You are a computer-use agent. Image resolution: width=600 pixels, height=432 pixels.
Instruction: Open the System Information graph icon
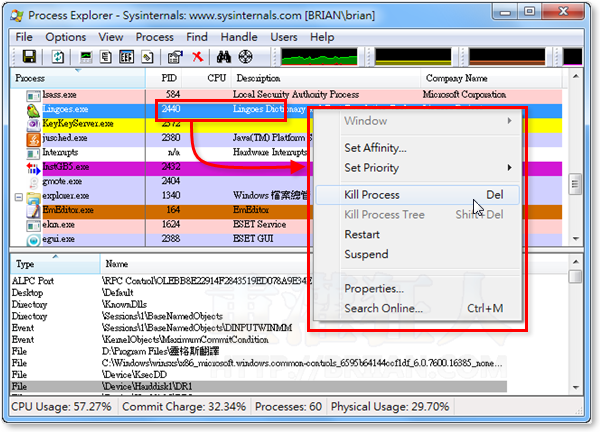point(86,57)
